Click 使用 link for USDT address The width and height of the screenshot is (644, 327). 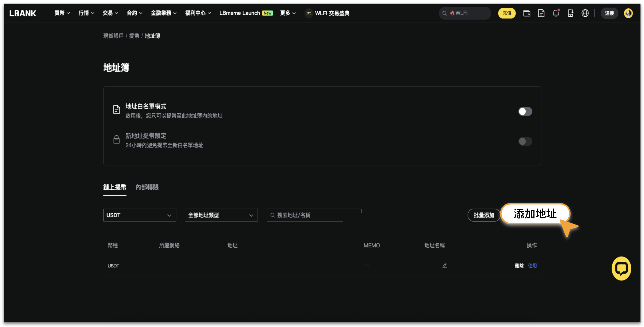pos(532,266)
